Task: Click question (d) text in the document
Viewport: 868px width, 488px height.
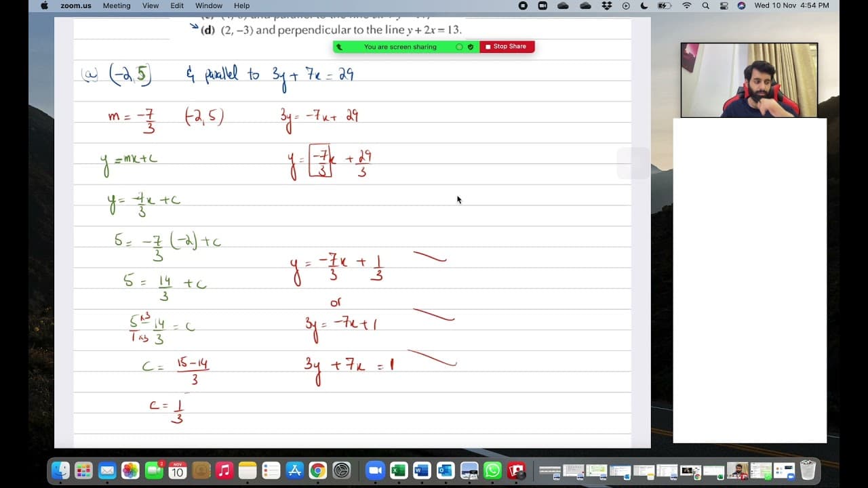Action: click(332, 30)
